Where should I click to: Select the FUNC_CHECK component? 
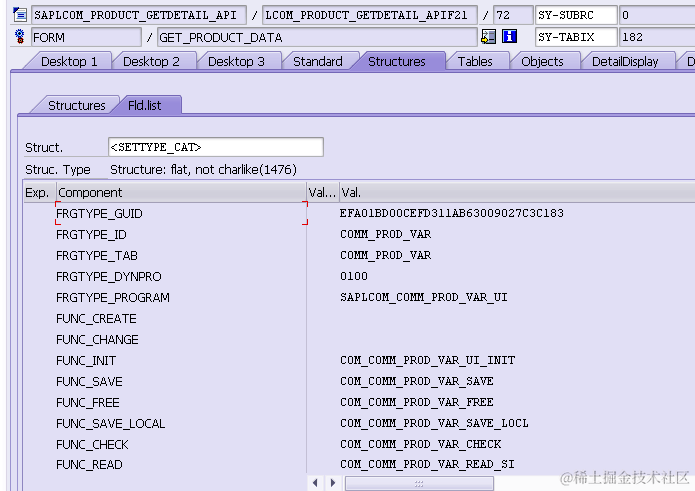92,444
